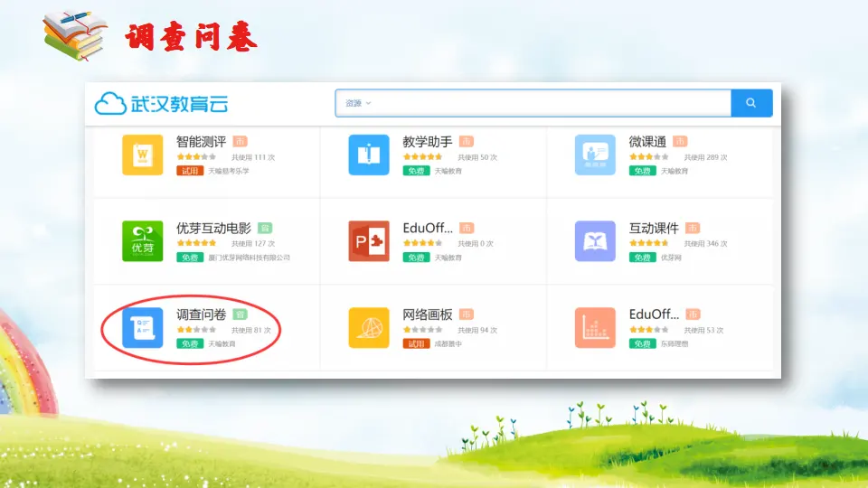The height and width of the screenshot is (488, 868).
Task: Click the star rating of 网络画板
Action: pyautogui.click(x=423, y=330)
